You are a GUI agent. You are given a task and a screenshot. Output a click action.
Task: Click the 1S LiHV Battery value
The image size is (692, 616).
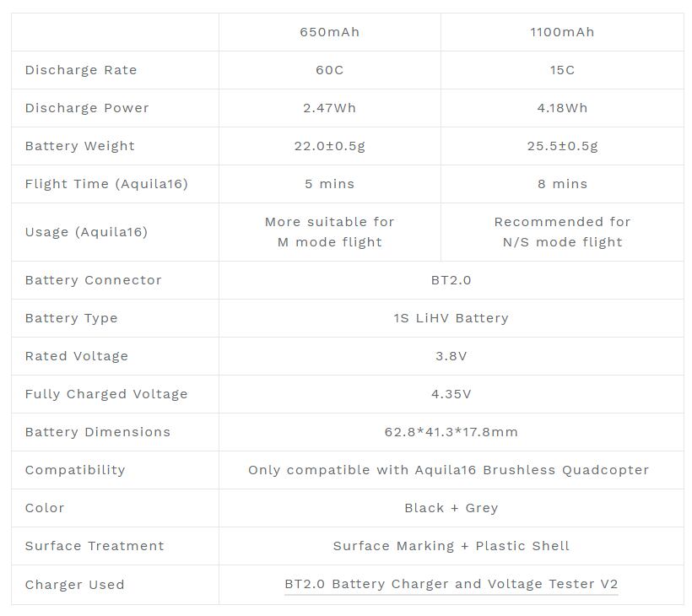tap(451, 318)
